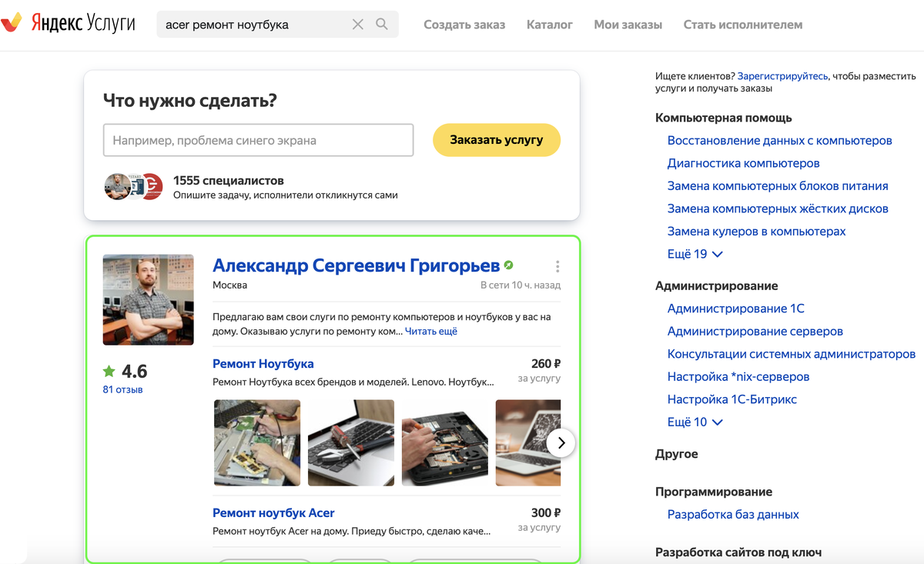Go to Мои заказы

[x=628, y=25]
